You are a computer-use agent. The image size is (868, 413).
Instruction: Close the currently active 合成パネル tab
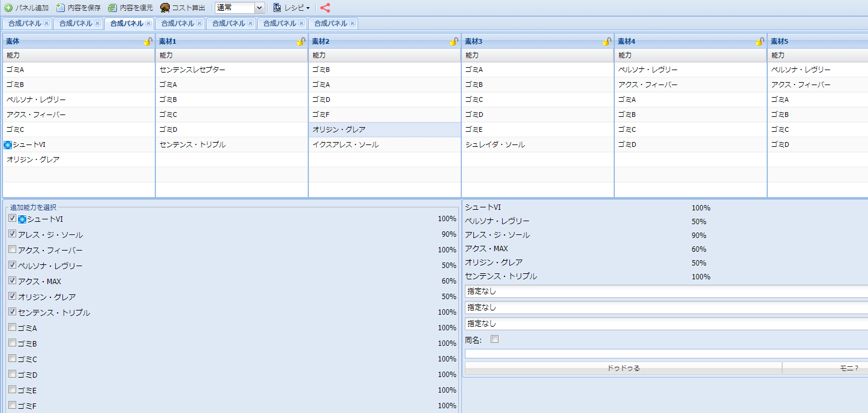149,23
